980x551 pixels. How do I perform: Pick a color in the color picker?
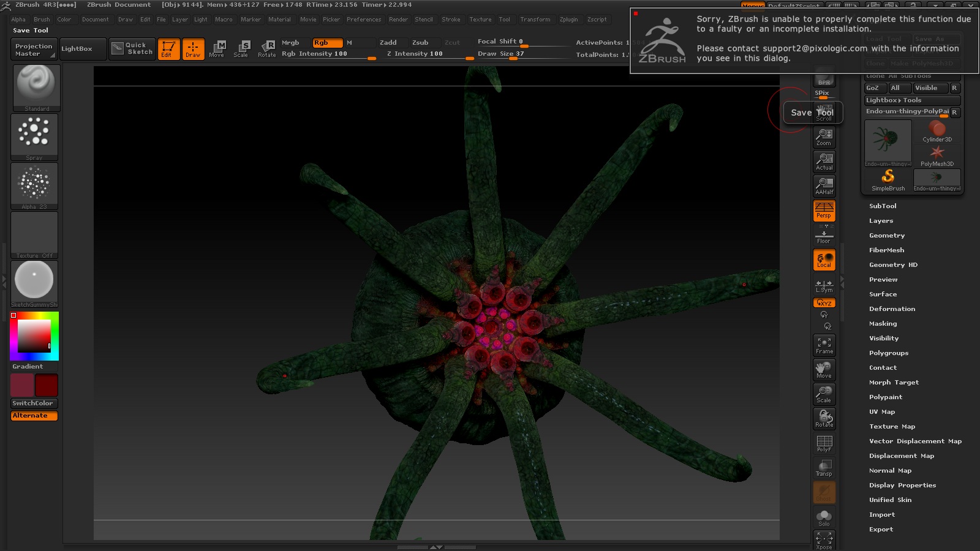(34, 336)
